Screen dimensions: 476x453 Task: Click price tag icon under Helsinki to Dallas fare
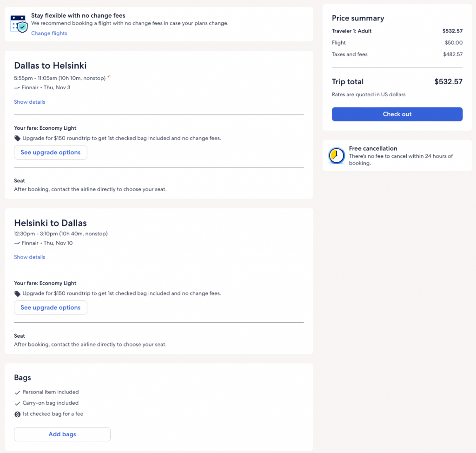18,293
